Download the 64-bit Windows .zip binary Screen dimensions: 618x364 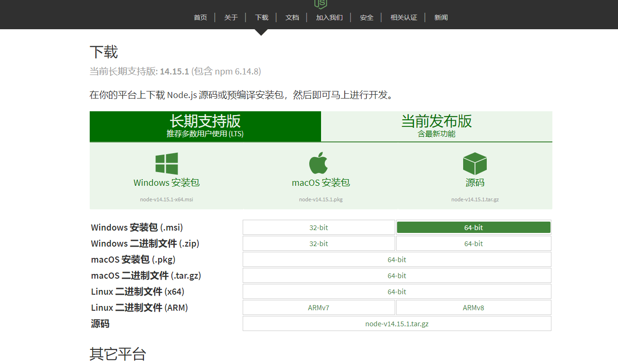click(x=474, y=243)
